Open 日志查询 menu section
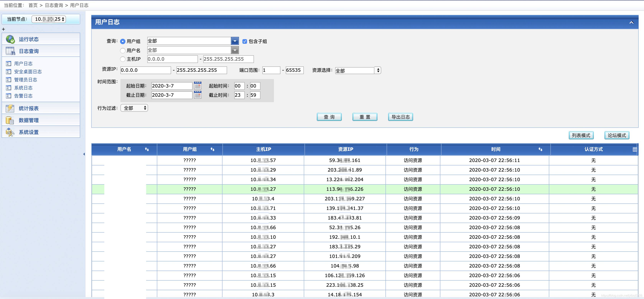 point(41,51)
